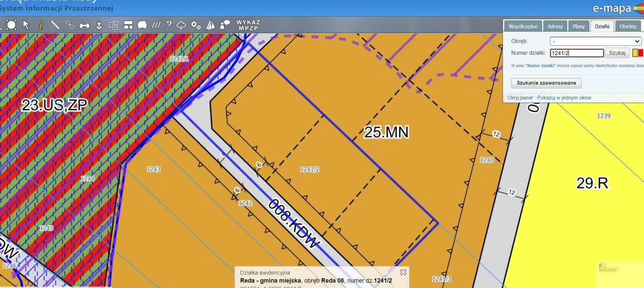Select the ruler measure tool
644x288 pixels.
(55, 25)
